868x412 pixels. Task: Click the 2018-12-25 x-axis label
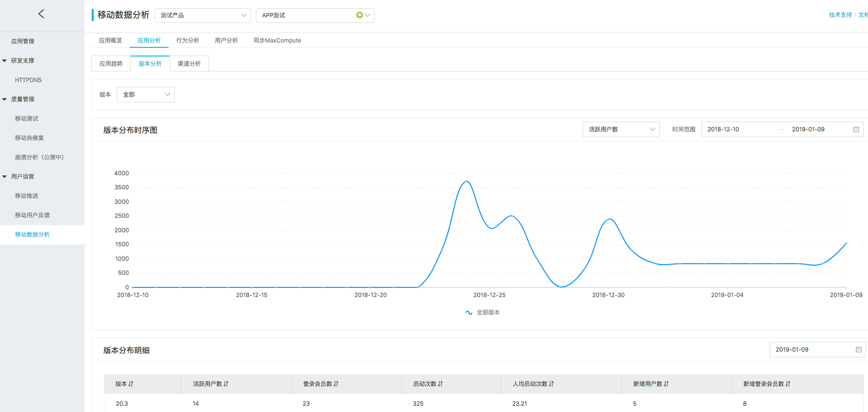(490, 295)
